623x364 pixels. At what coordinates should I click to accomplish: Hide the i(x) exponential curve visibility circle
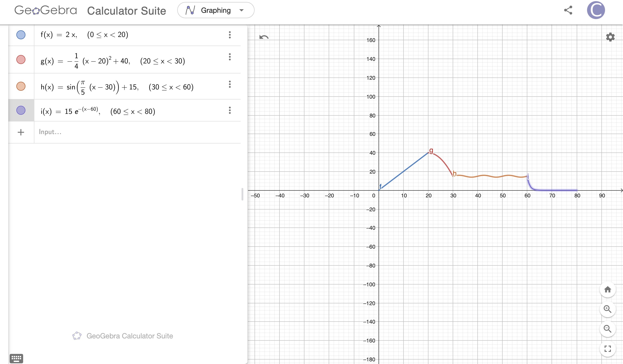[21, 110]
